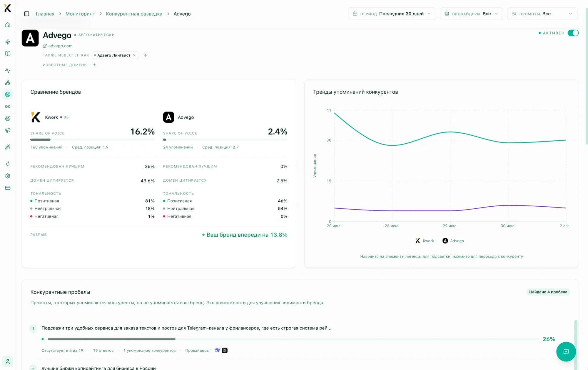
Task: Click the 24 упоминаний label
Action: tap(178, 147)
